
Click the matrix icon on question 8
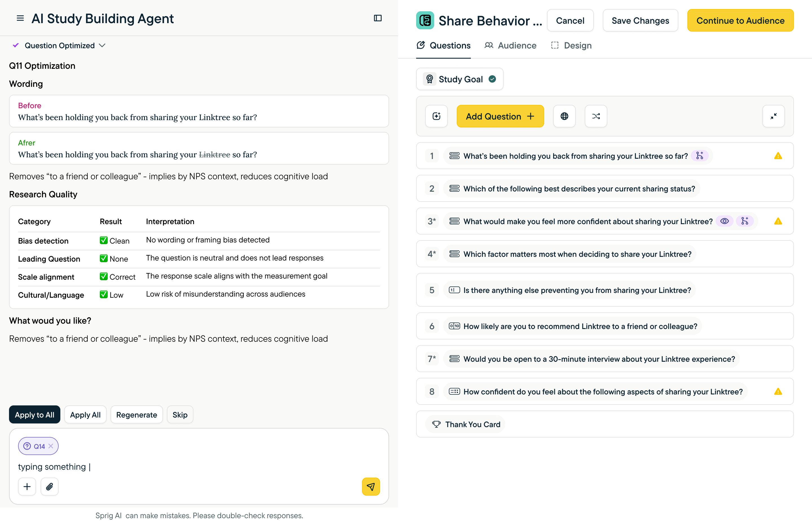[454, 391]
